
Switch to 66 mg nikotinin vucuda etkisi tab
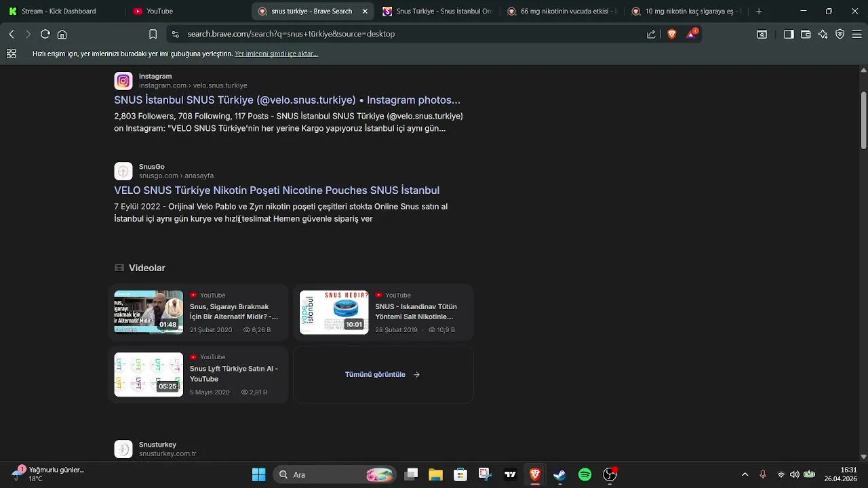(x=562, y=12)
